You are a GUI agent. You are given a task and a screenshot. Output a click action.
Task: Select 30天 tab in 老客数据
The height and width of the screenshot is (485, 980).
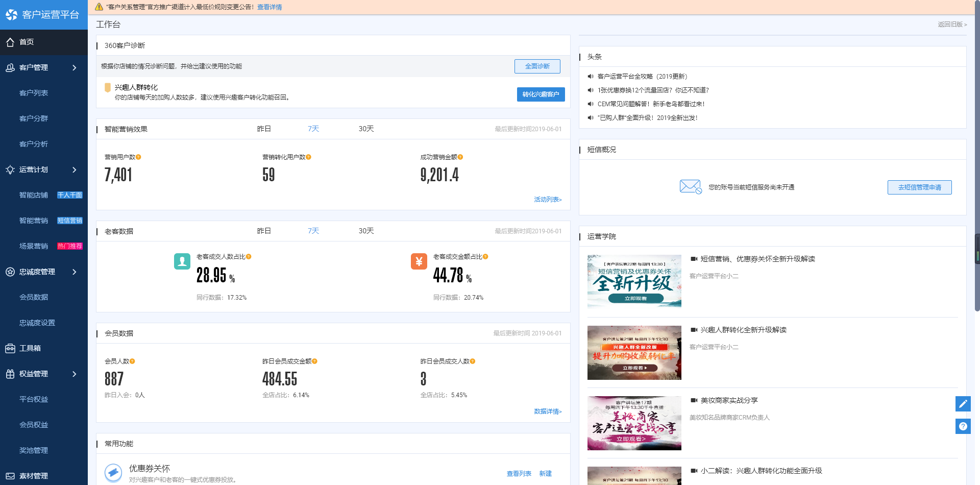(x=366, y=231)
